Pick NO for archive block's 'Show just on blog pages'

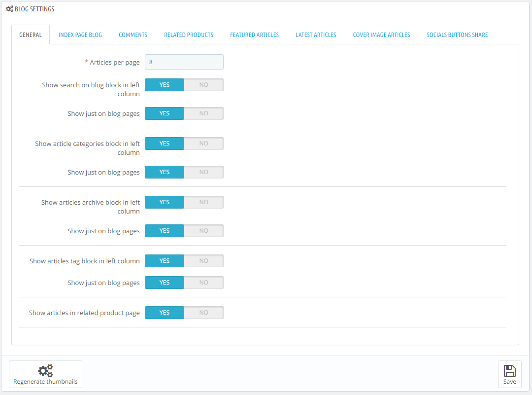click(x=204, y=231)
